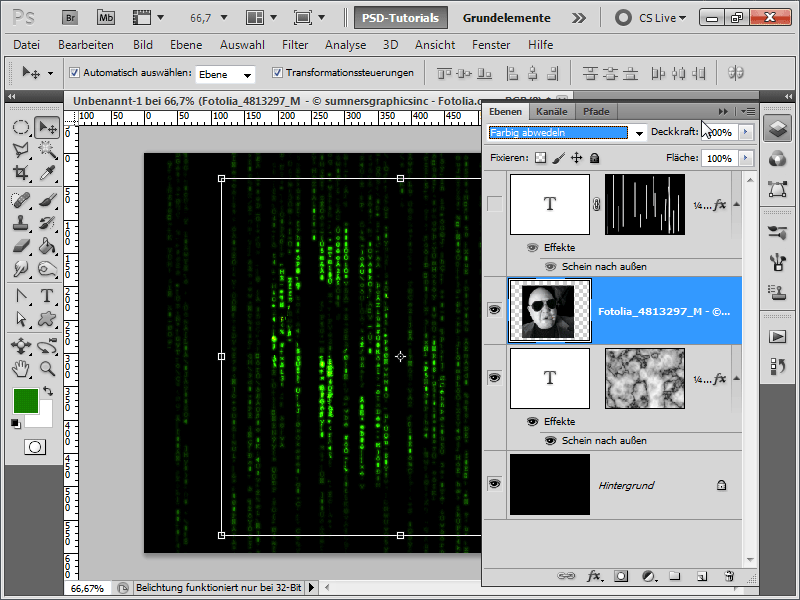The height and width of the screenshot is (600, 800).
Task: Select the Sponge tool
Action: (47, 268)
